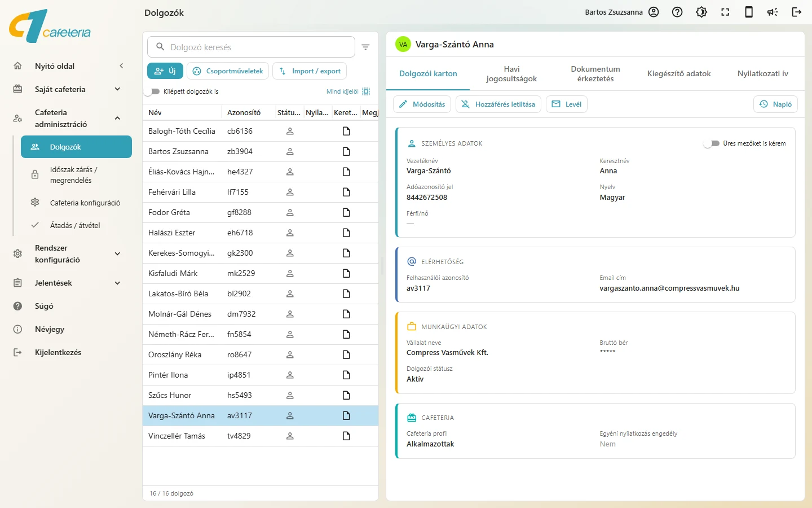
Task: Click the VA avatar badge
Action: 403,44
